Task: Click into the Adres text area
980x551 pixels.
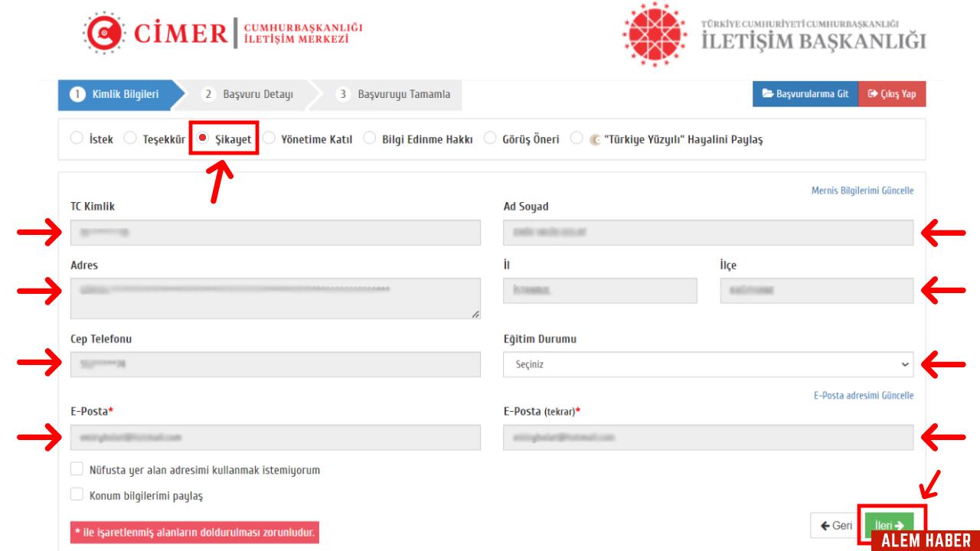Action: tap(276, 298)
